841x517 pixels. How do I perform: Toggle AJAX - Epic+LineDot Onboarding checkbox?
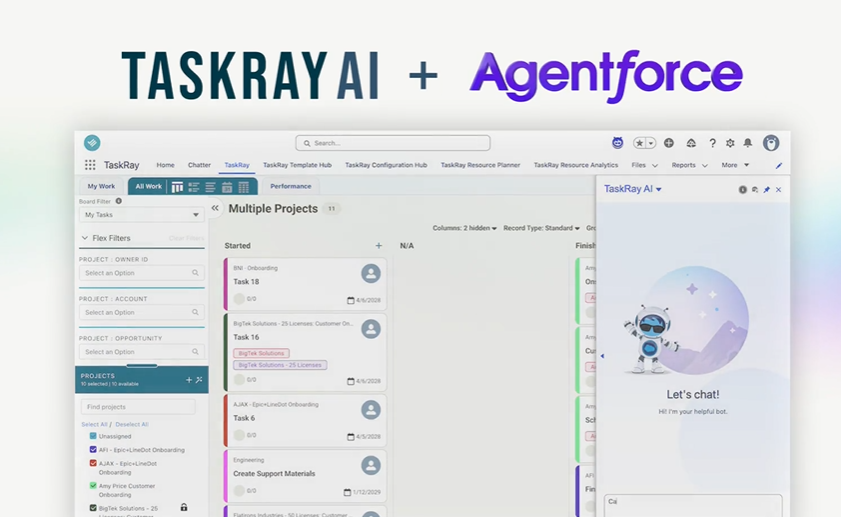click(93, 463)
